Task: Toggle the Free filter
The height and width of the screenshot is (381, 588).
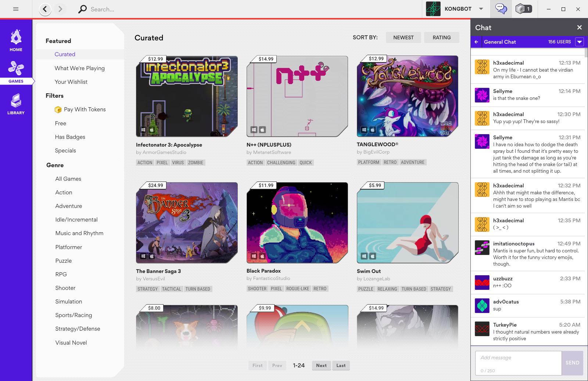Action: point(61,123)
